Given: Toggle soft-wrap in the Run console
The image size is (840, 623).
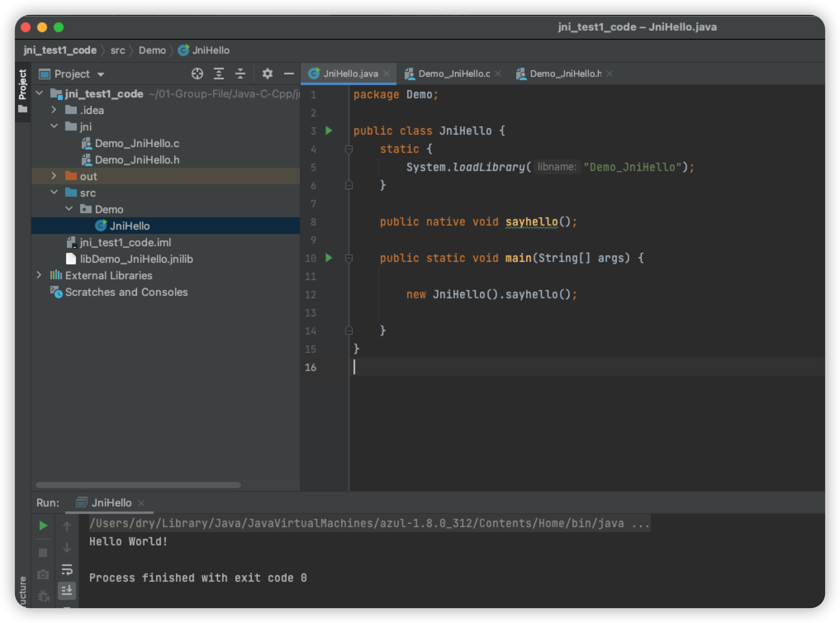Looking at the screenshot, I should coord(67,570).
